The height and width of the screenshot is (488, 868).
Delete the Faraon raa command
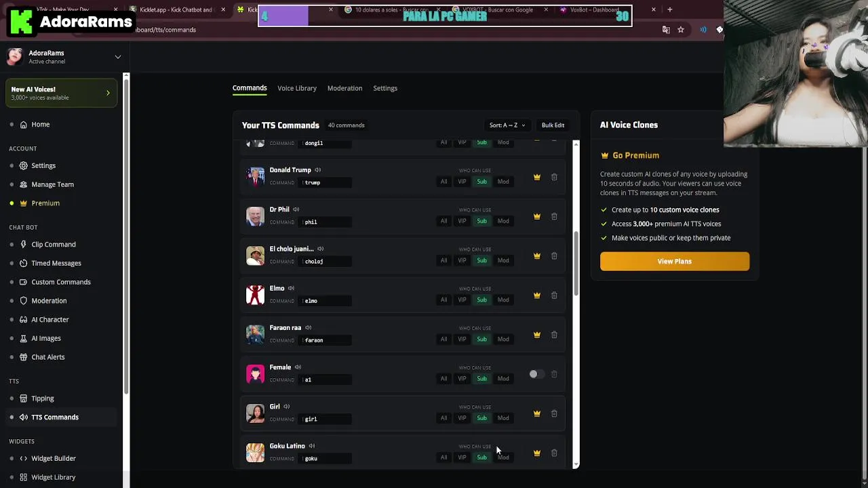[x=554, y=334]
